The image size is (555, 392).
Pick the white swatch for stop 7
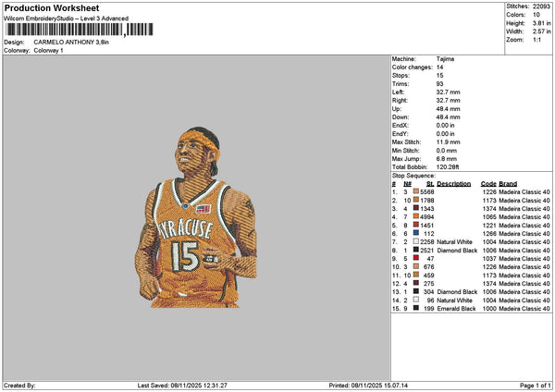tap(416, 241)
